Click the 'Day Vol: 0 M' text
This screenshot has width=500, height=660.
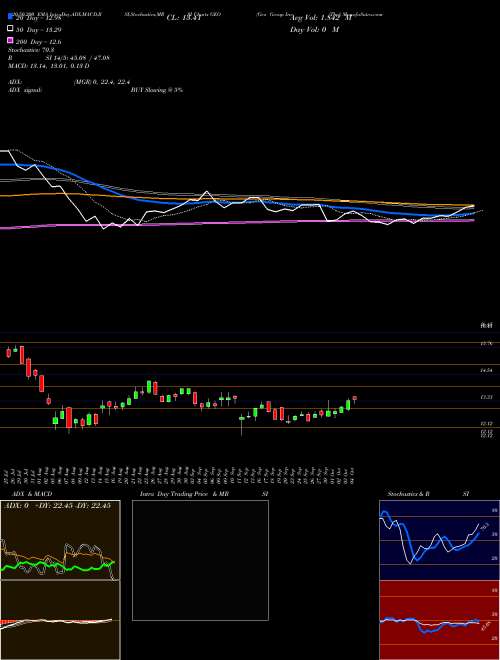314,29
